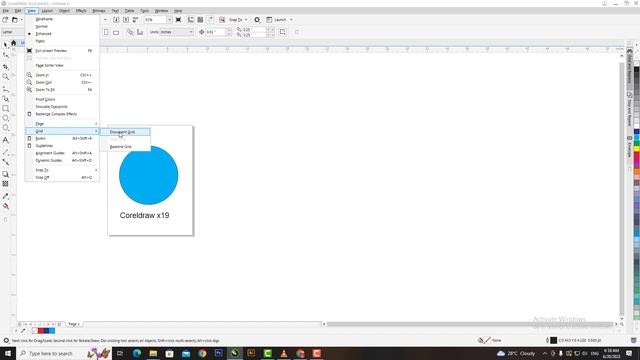Toggle Show Grid toolbar icon
This screenshot has height=360, width=640.
pos(200,20)
